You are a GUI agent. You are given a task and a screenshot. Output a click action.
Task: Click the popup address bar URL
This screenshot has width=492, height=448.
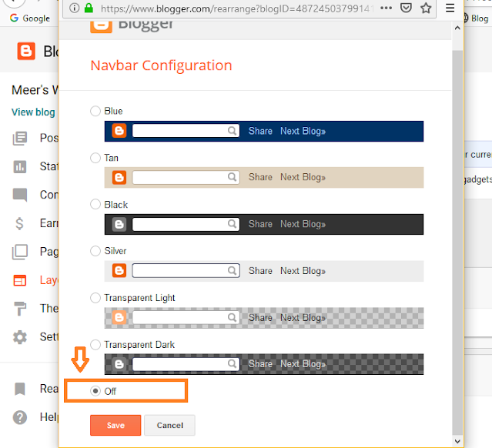click(237, 8)
